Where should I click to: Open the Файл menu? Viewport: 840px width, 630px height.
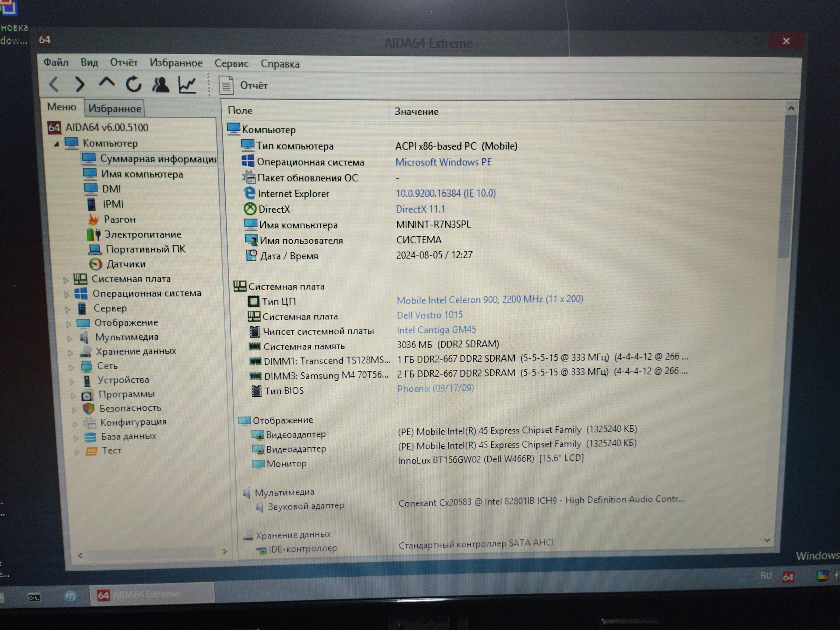point(56,63)
